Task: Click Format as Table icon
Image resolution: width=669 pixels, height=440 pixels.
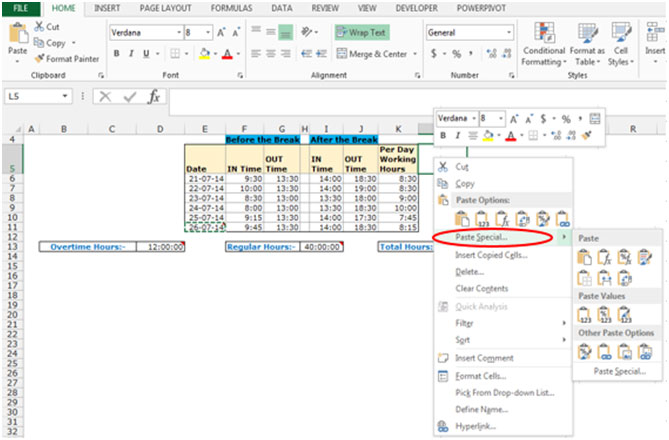Action: [588, 33]
